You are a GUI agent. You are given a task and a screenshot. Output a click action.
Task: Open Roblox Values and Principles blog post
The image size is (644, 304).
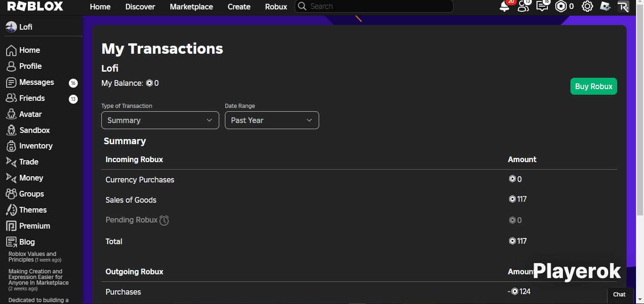tap(35, 257)
